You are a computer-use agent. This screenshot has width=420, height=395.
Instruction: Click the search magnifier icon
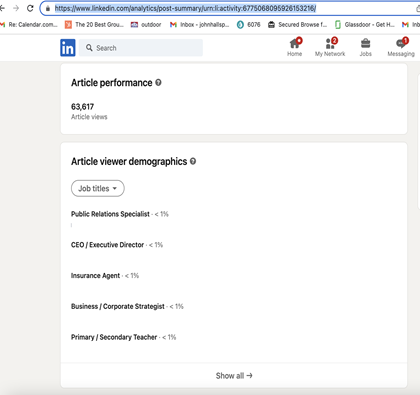[89, 48]
